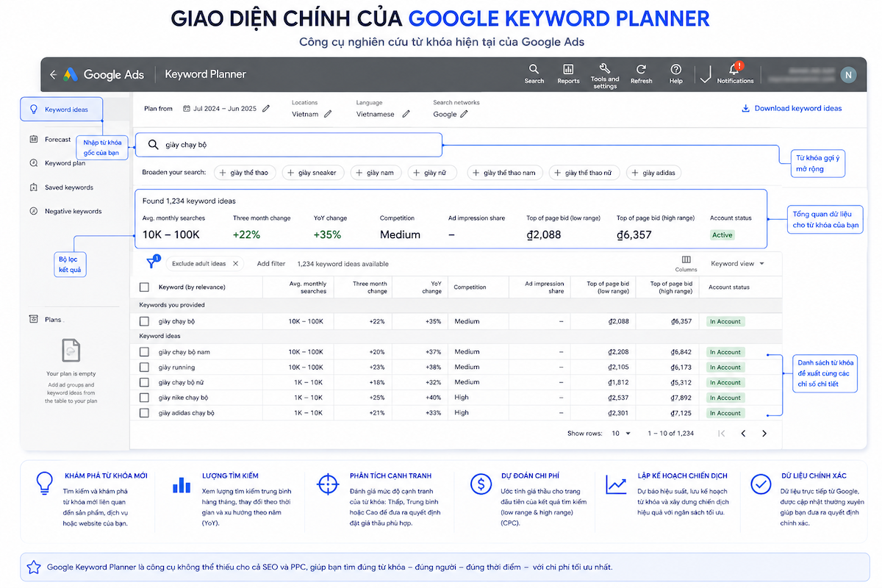The image size is (882, 588).
Task: Check the giày chạy bộ row checkbox
Action: [x=144, y=321]
